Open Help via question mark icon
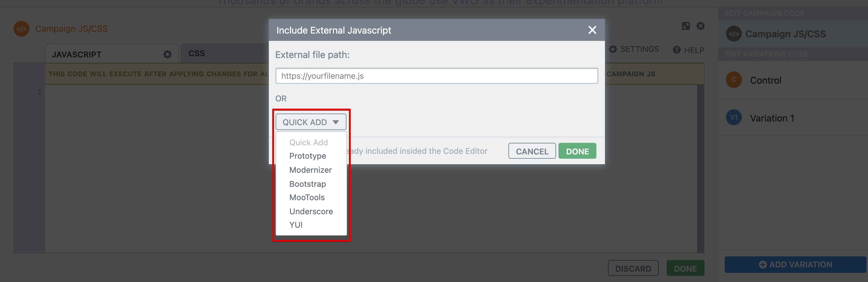Viewport: 868px width, 282px height. pos(676,50)
